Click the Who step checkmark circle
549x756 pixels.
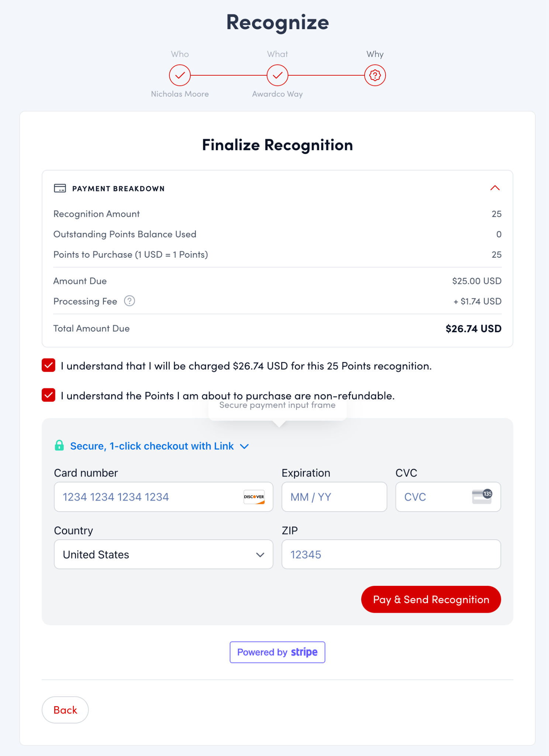point(180,75)
